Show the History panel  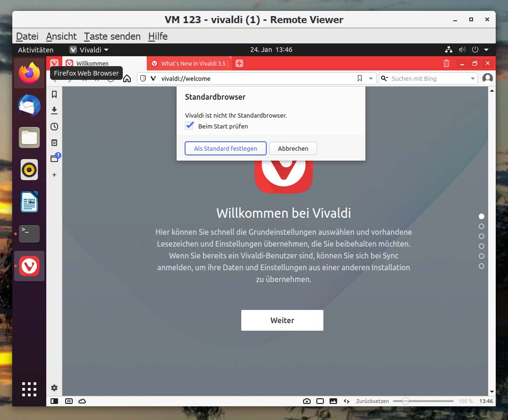[54, 127]
